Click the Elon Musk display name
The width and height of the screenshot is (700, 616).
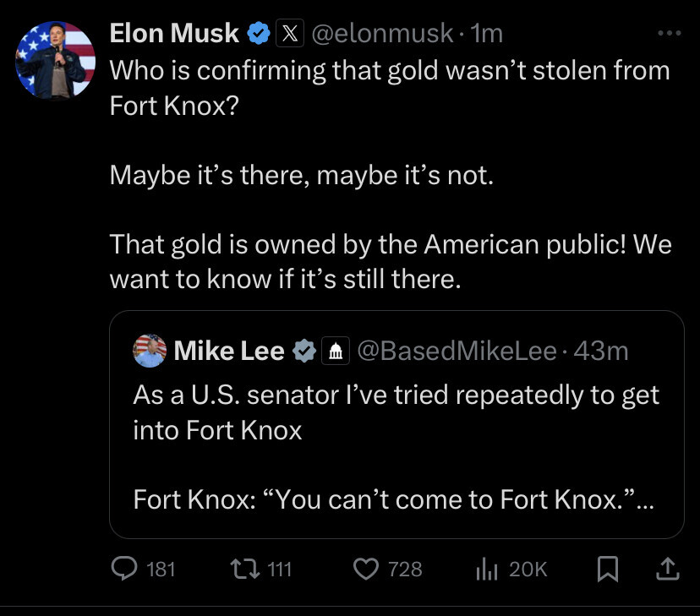[175, 34]
